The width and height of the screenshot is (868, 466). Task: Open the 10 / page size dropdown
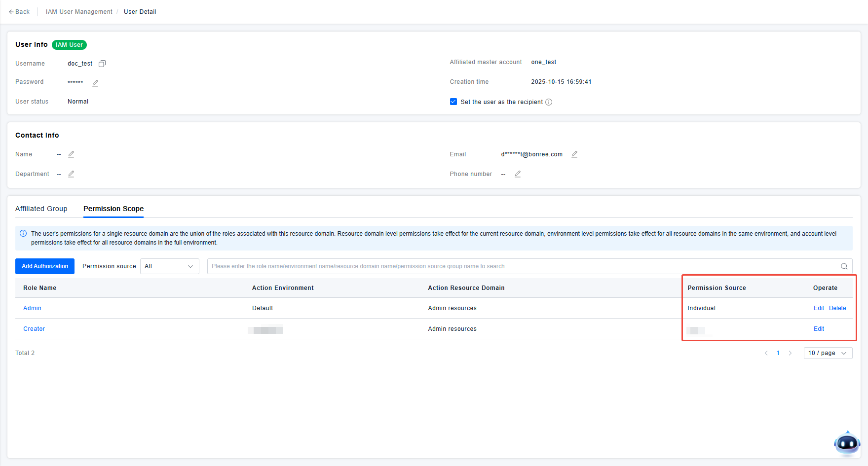point(828,353)
